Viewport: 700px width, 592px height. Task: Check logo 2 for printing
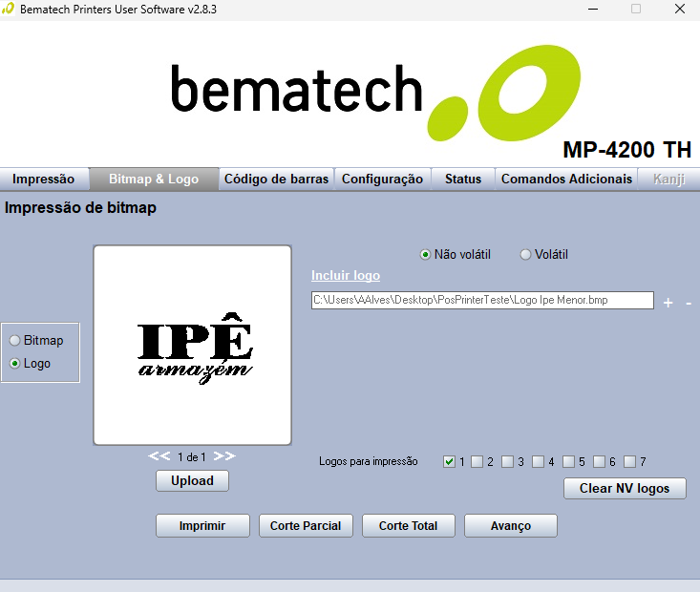(x=477, y=461)
